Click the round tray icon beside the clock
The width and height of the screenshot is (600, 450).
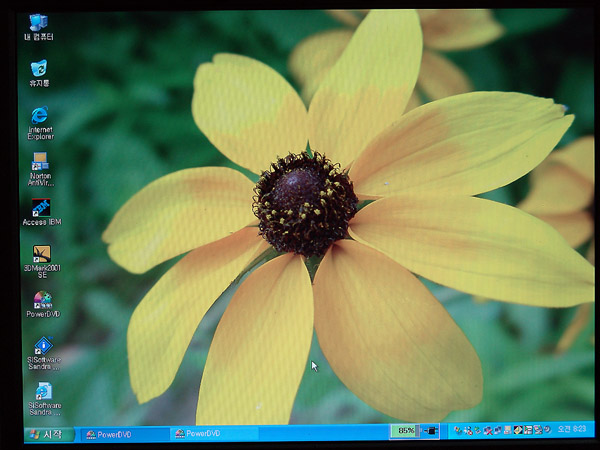(x=548, y=429)
